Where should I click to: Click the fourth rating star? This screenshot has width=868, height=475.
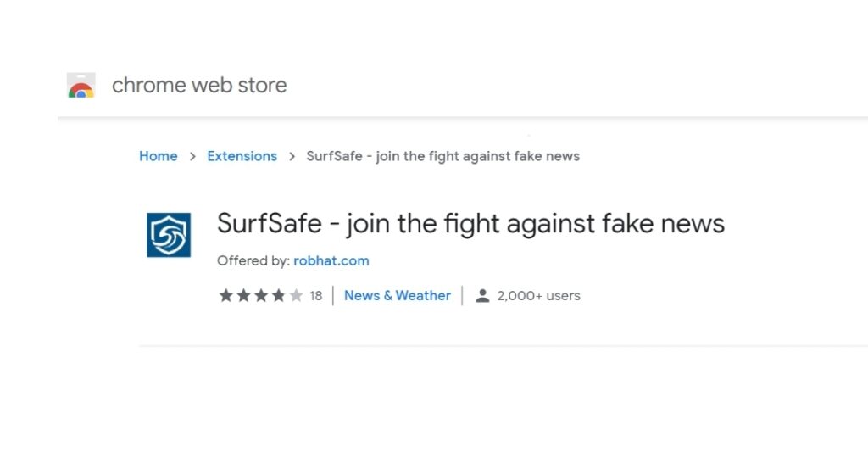pos(278,296)
